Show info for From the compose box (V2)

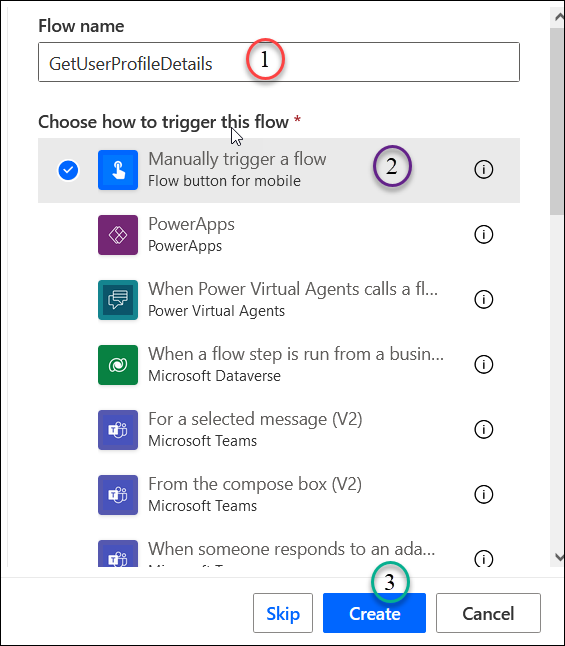(483, 494)
